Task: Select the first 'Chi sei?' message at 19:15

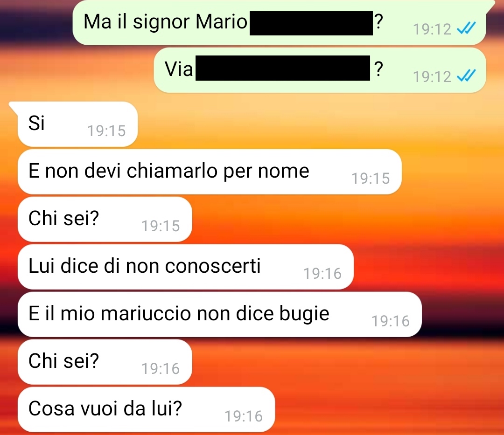Action: pos(105,219)
